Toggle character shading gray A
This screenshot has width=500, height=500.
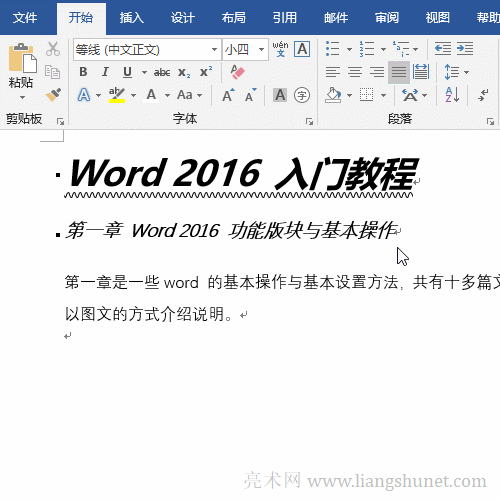(x=280, y=95)
